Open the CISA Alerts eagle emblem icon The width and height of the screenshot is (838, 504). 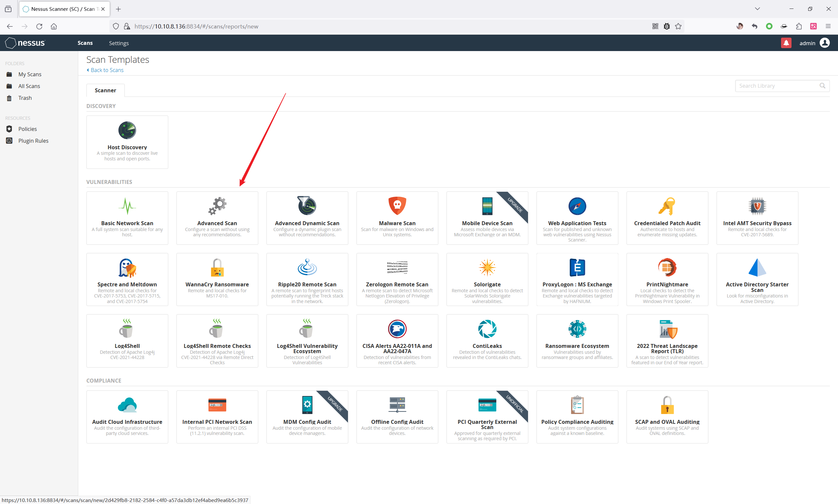(x=397, y=329)
